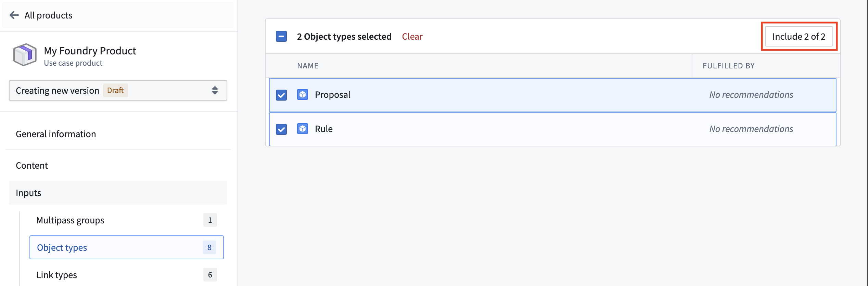Click the My Foundry Product box icon
The width and height of the screenshot is (868, 286).
(x=25, y=55)
